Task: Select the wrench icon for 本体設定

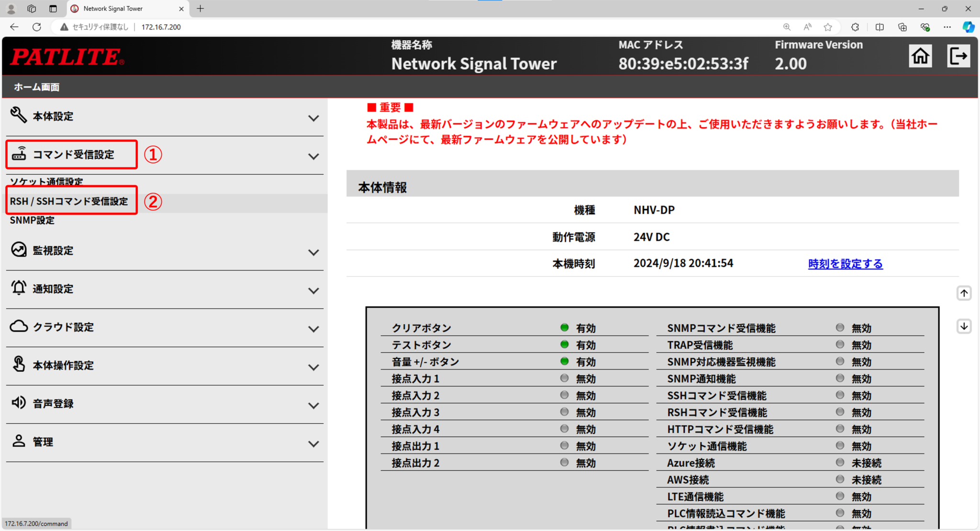Action: point(18,115)
